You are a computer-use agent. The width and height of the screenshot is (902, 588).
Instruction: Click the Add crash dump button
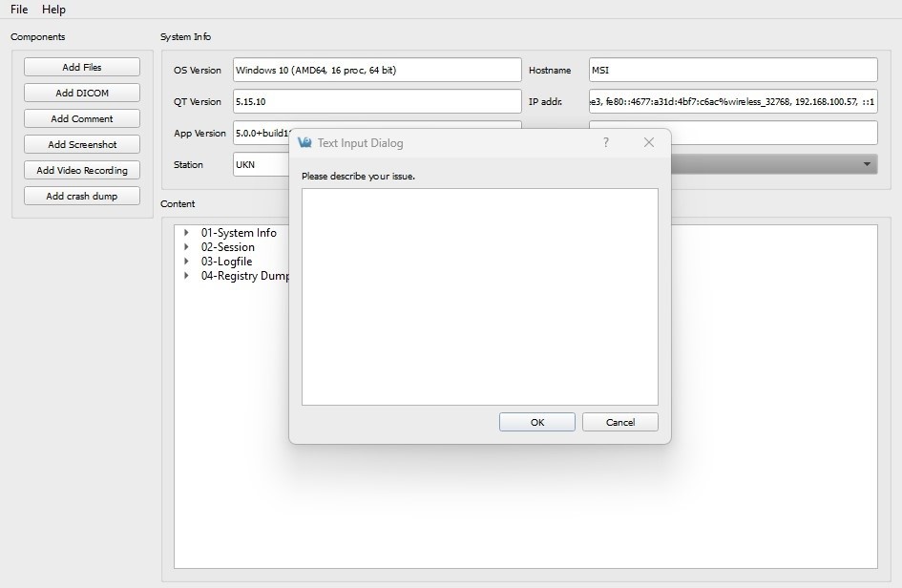[81, 196]
